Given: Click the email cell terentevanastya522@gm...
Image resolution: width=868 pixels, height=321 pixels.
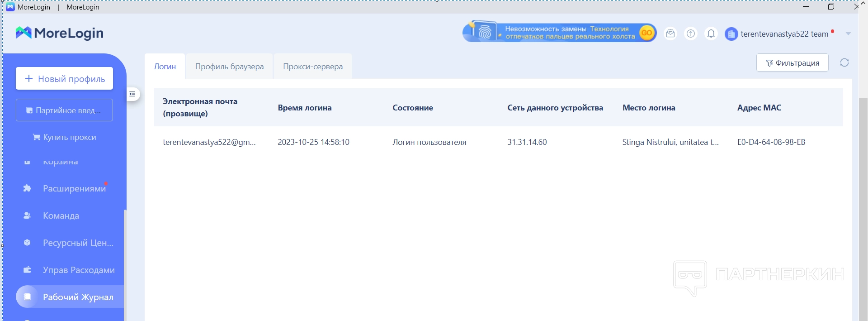Looking at the screenshot, I should (209, 142).
